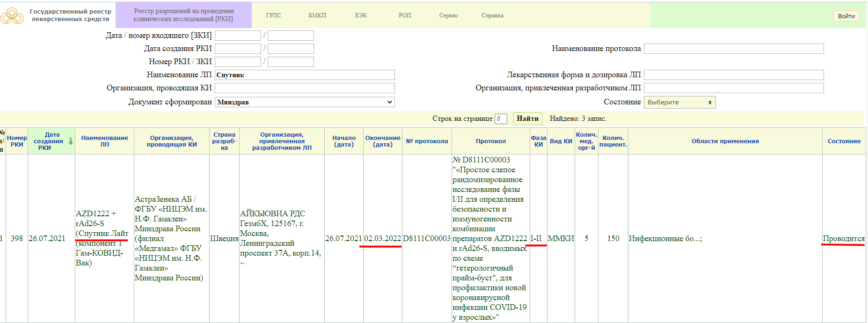The height and width of the screenshot is (323, 868).
Task: Click the Дата создания РКИ second field
Action: (291, 49)
